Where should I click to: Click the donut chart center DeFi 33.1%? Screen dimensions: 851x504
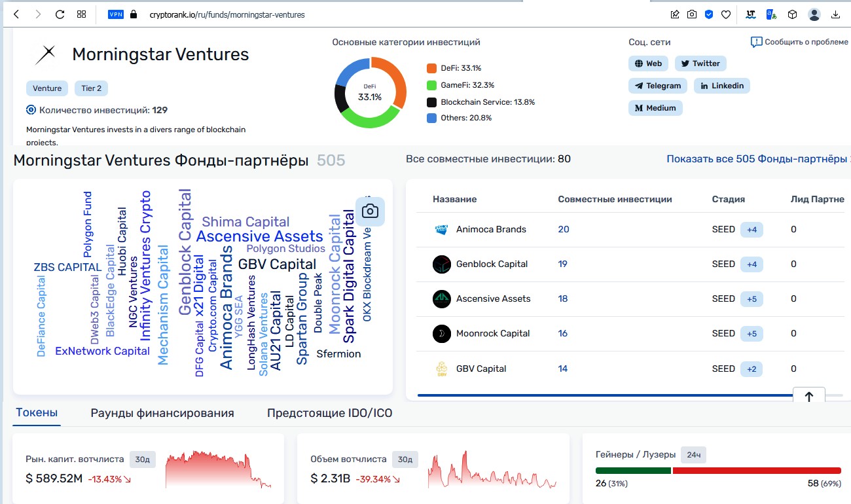370,93
